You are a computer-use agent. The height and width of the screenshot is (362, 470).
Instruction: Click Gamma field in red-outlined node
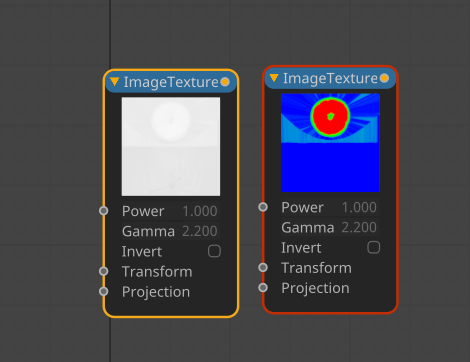click(330, 227)
